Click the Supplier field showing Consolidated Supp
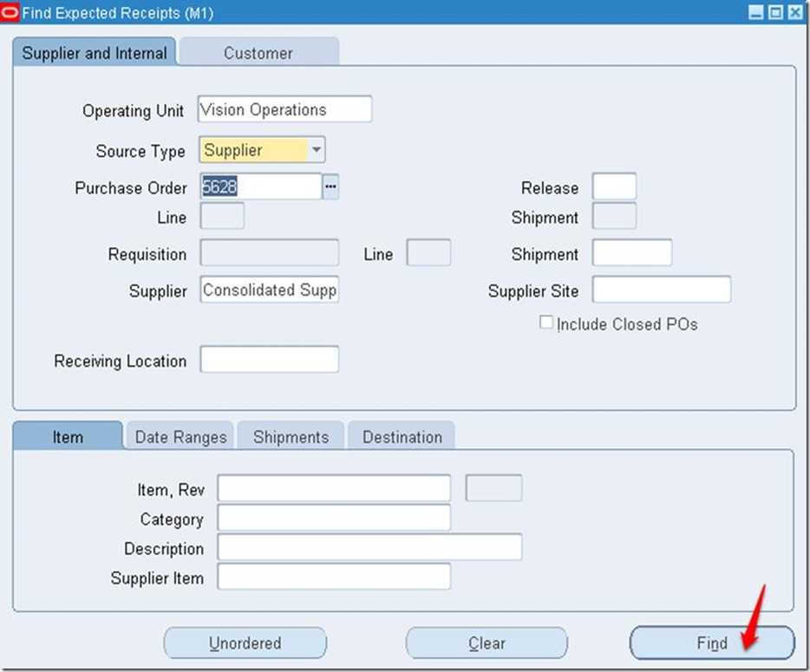810x672 pixels. tap(270, 290)
